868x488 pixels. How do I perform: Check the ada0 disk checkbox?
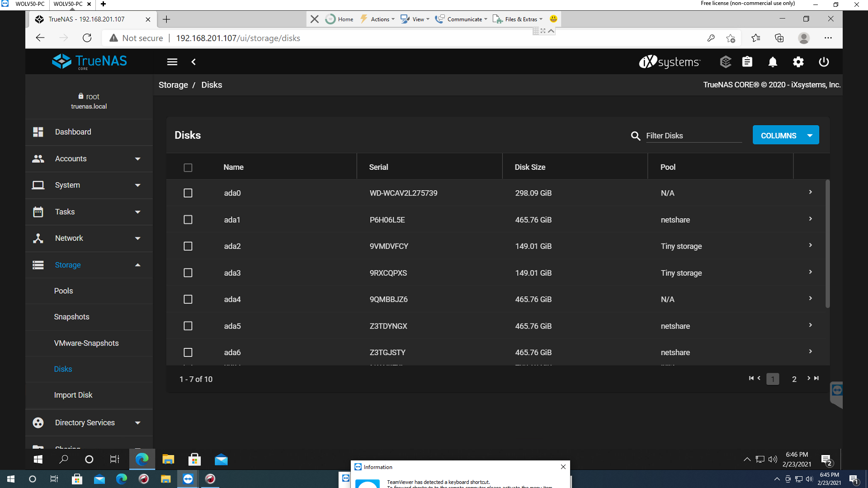(188, 193)
